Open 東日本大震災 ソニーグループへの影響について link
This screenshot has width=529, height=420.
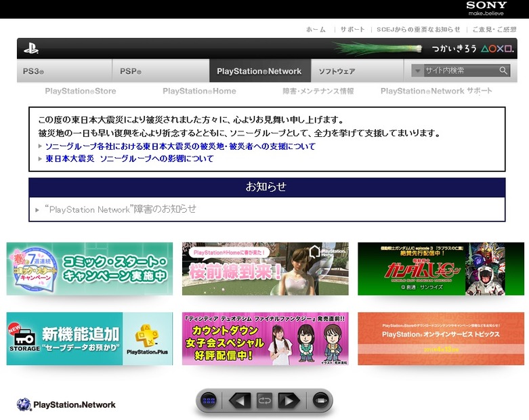tap(129, 159)
